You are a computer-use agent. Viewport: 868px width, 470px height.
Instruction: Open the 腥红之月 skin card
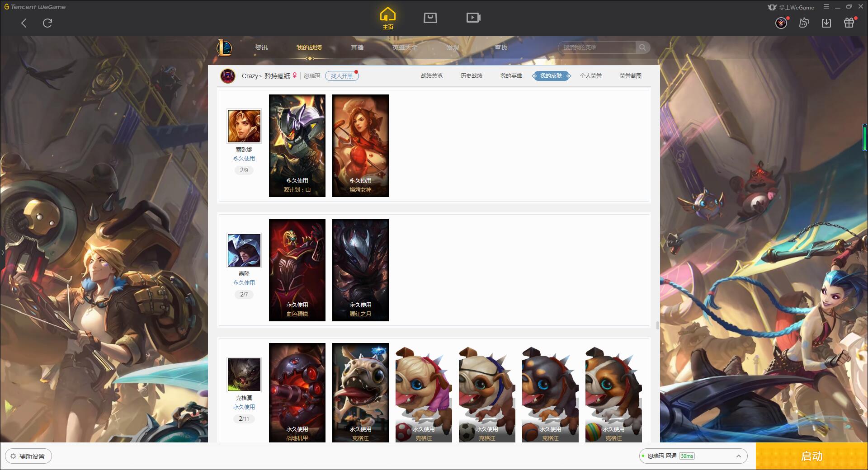pyautogui.click(x=360, y=270)
